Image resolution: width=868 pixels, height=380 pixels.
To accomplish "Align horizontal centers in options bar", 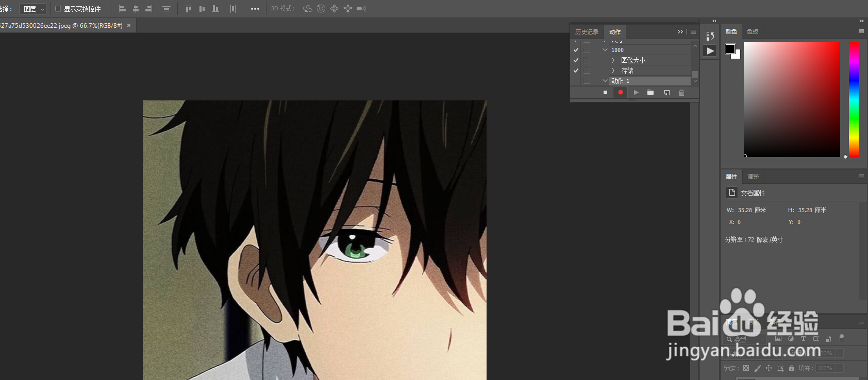I will 136,9.
